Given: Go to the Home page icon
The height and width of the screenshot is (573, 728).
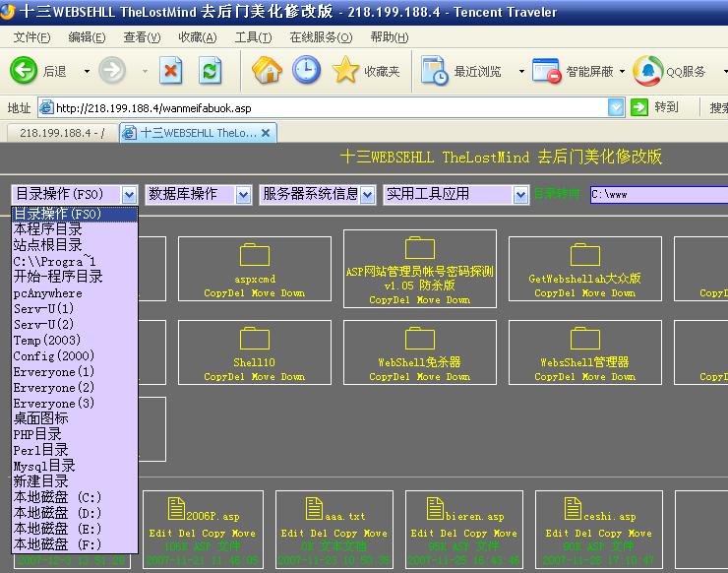Looking at the screenshot, I should click(267, 70).
